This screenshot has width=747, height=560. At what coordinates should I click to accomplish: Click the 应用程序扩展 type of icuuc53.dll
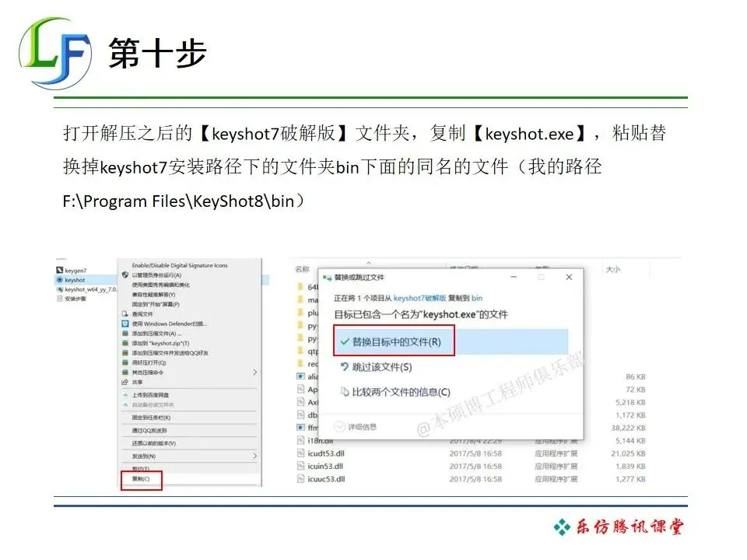(556, 479)
